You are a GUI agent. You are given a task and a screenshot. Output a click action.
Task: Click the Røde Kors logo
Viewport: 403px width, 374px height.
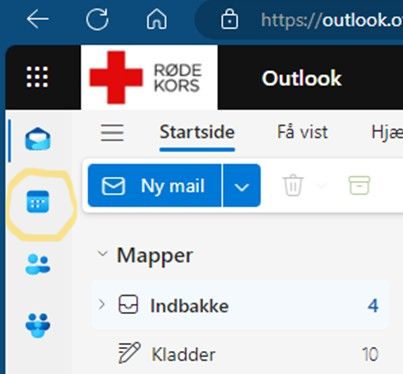[149, 77]
